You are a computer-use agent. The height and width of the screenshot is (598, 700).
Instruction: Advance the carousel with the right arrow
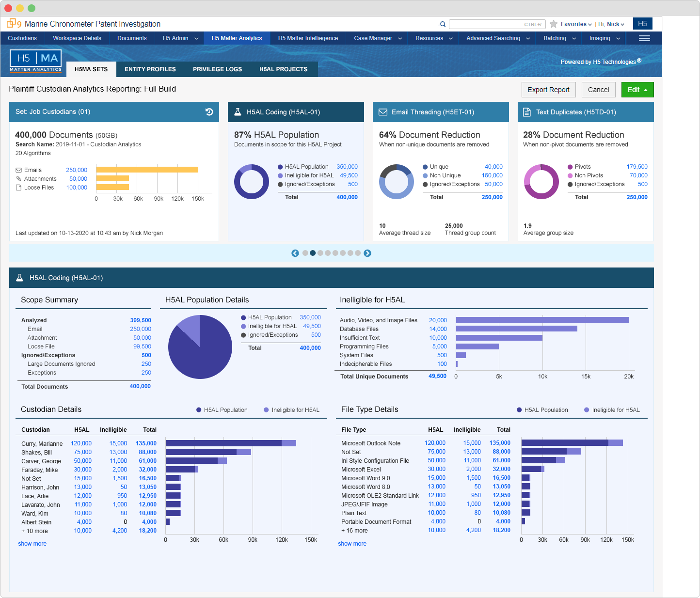pos(367,253)
